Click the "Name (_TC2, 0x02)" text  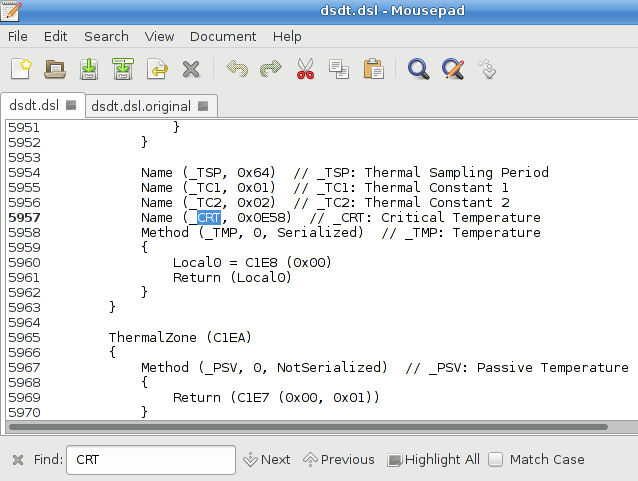click(208, 203)
